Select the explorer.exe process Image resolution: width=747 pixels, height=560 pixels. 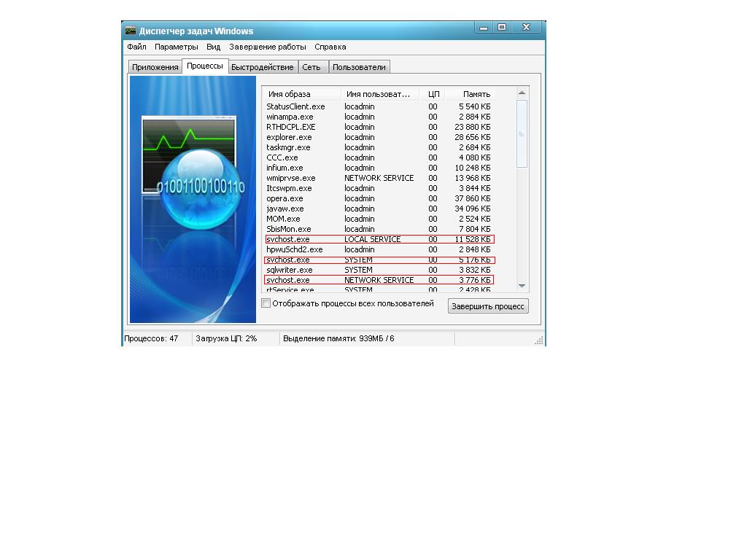[379, 137]
